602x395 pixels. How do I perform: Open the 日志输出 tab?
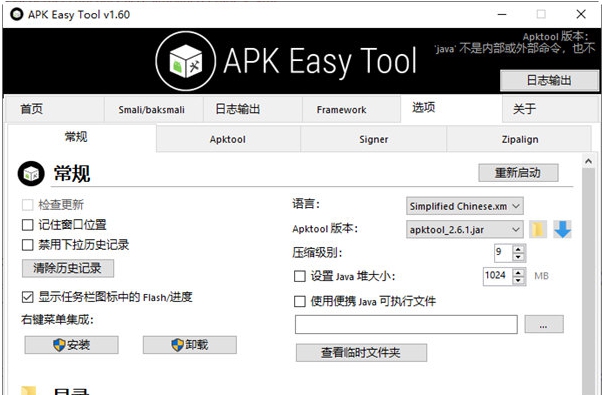[x=253, y=109]
